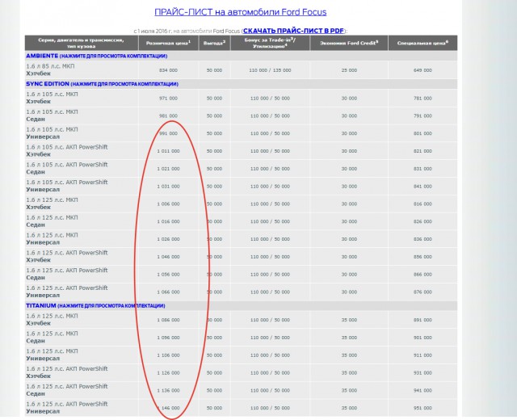Expand the SYNC EDITION trim configuration
Screen dimensions: 517x420
tap(102, 84)
